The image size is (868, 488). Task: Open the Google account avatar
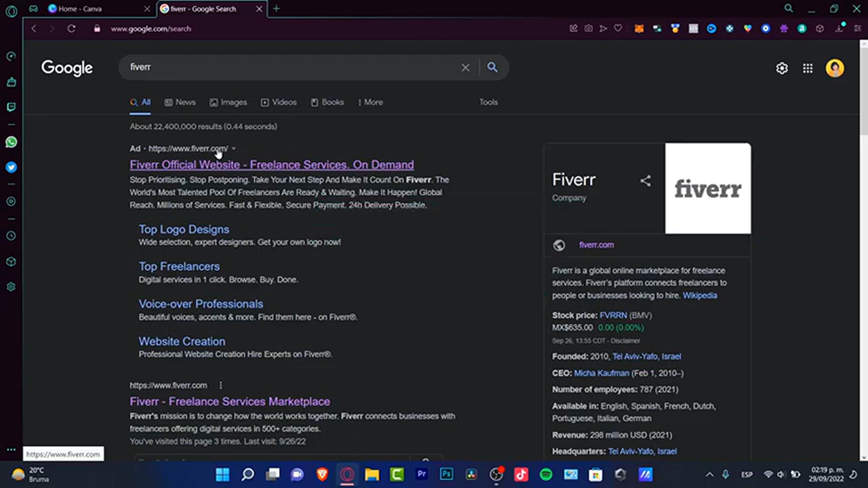point(835,68)
